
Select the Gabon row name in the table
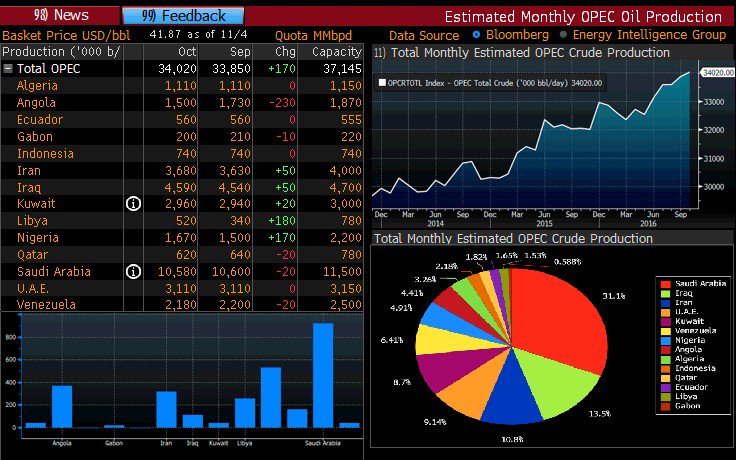(x=35, y=137)
